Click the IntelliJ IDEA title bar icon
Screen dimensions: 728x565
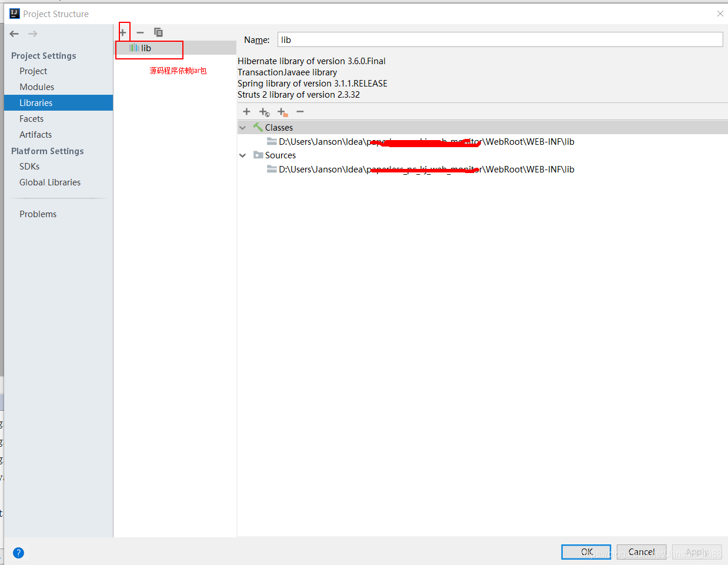click(15, 14)
